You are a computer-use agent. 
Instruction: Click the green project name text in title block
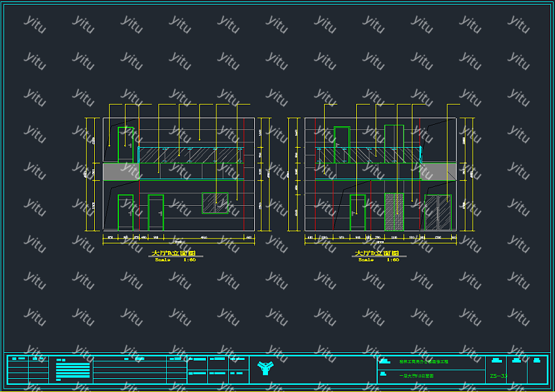pyautogui.click(x=423, y=361)
